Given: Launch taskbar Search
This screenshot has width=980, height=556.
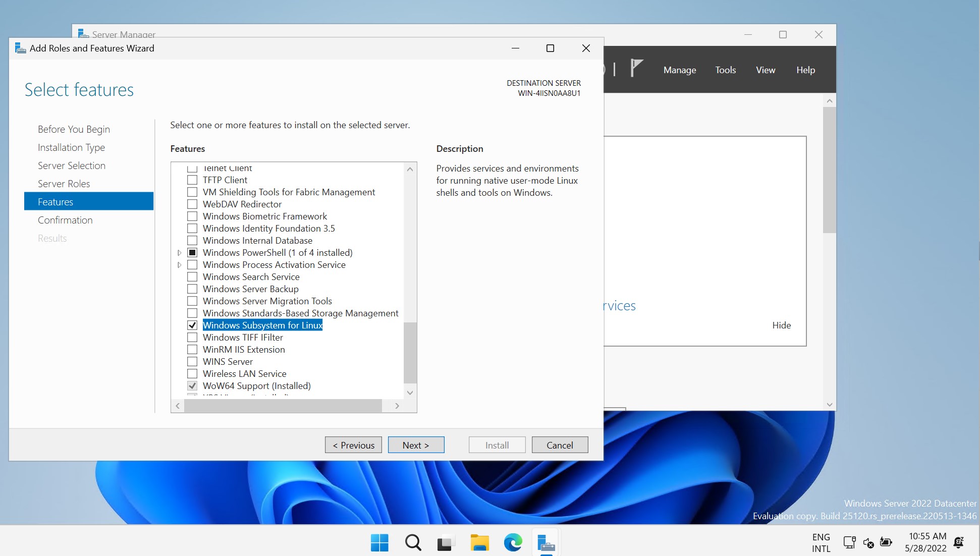Looking at the screenshot, I should tap(413, 543).
